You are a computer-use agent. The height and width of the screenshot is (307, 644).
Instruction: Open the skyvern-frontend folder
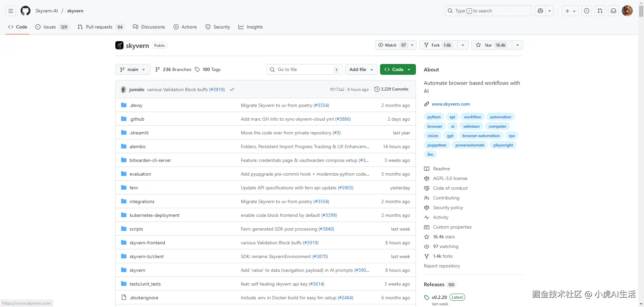click(147, 243)
